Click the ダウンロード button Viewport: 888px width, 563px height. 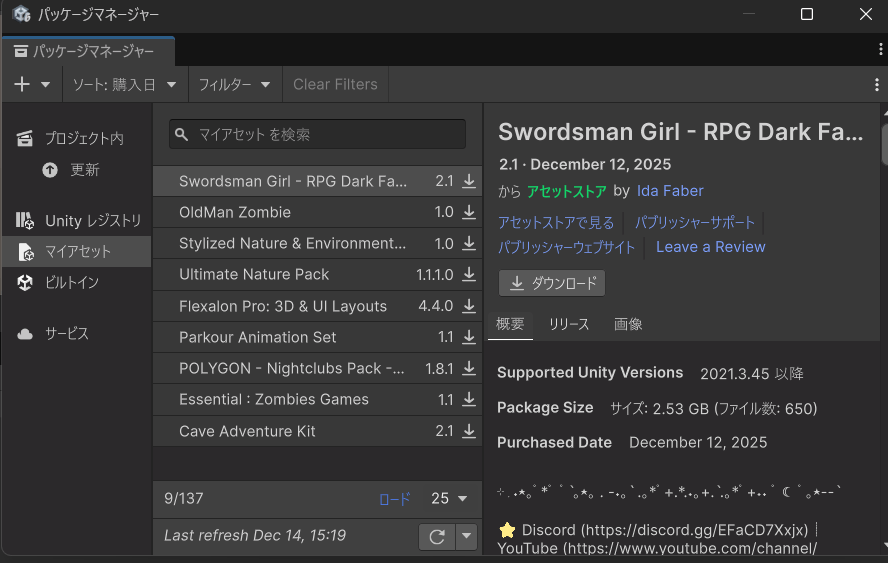pos(552,283)
